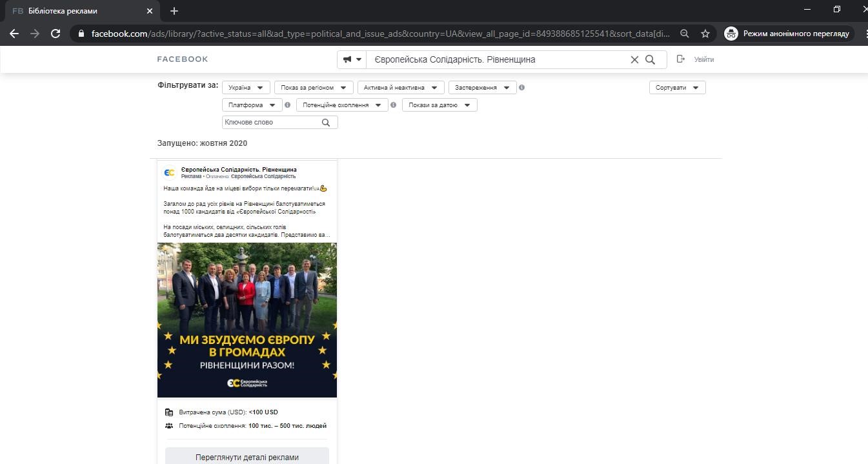
Task: Click the spent amount money icon
Action: point(169,412)
